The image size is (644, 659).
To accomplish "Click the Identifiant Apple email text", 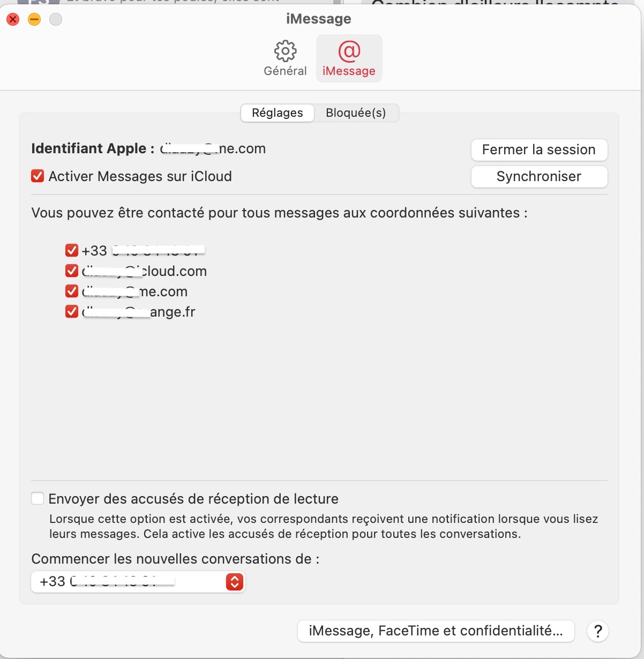I will (213, 149).
